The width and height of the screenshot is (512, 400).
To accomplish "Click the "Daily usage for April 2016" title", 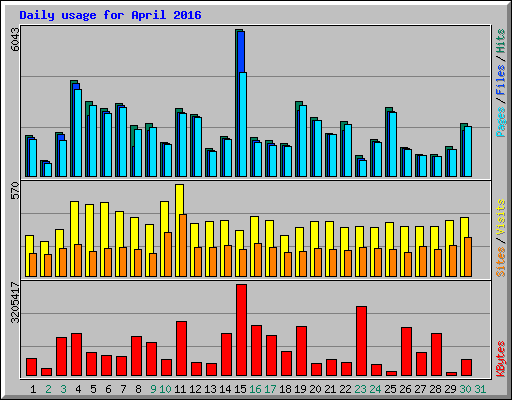I will 110,15.
